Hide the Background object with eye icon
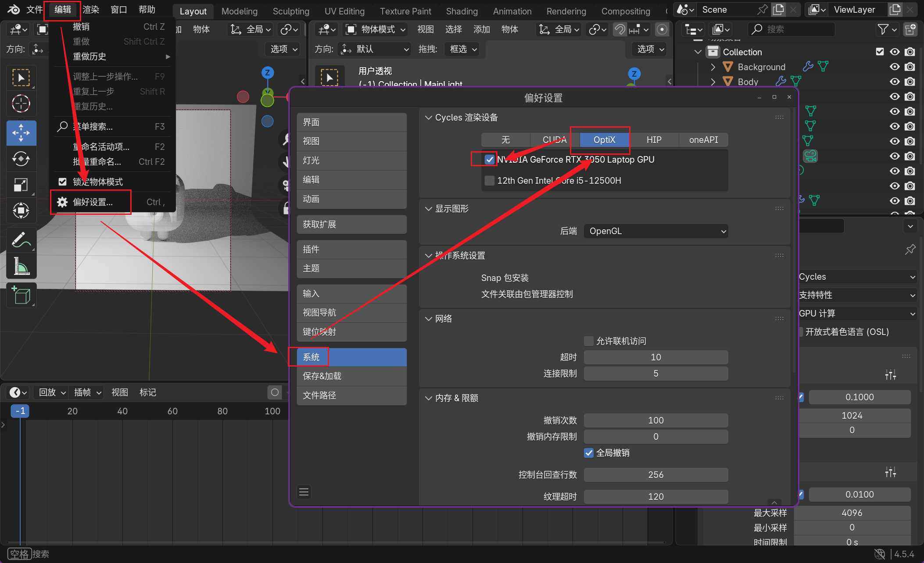The width and height of the screenshot is (924, 563). 894,67
